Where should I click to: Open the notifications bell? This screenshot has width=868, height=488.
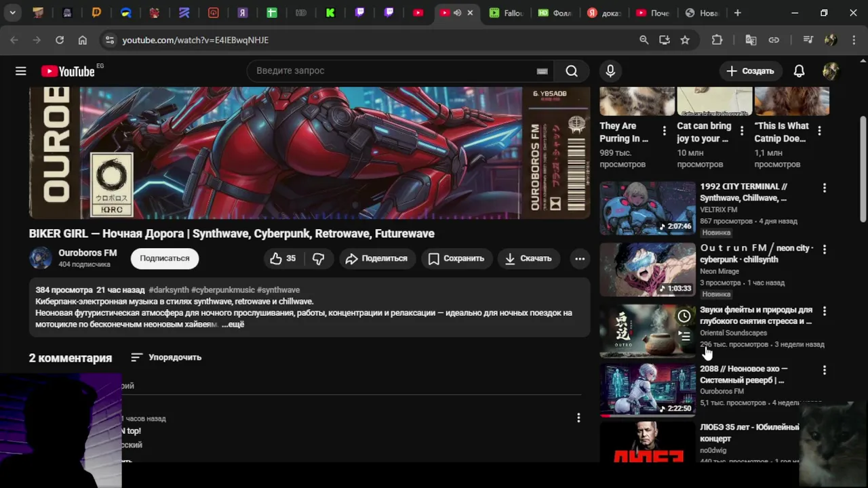tap(800, 71)
